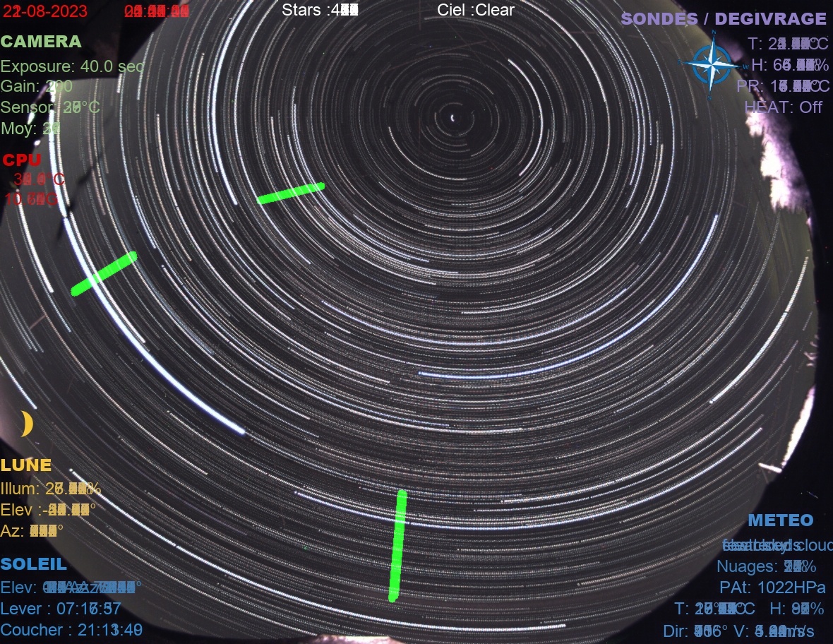833x644 pixels.
Task: Open the CAMERA section heading
Action: click(x=41, y=42)
